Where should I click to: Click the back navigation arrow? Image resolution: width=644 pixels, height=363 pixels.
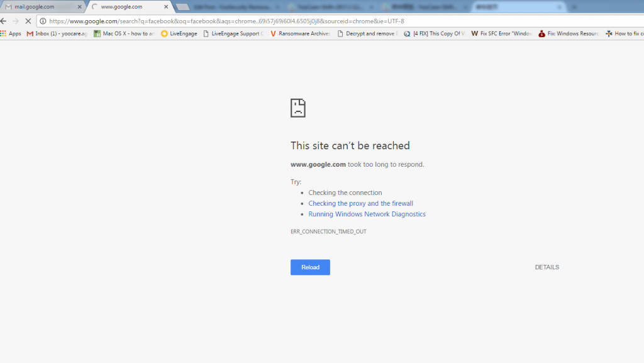(5, 20)
